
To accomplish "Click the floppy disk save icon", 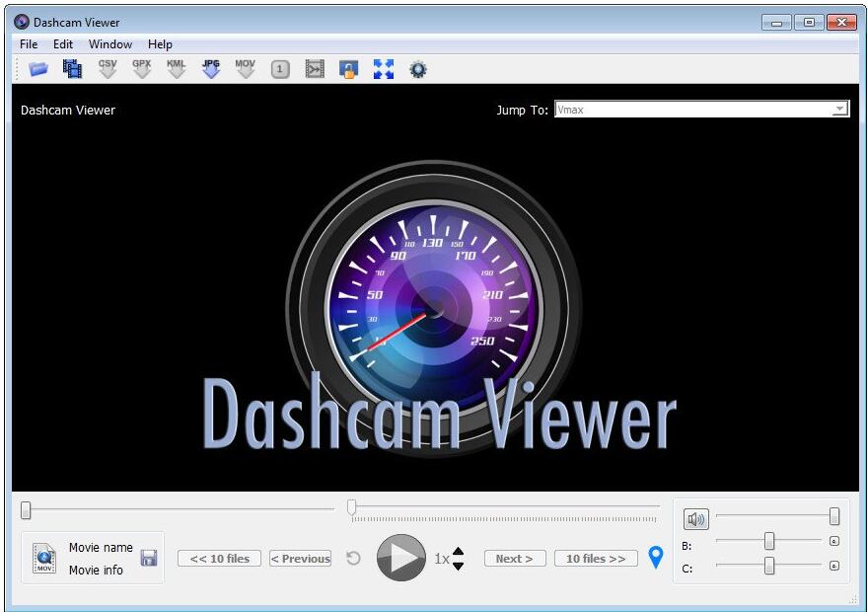I will tap(149, 558).
